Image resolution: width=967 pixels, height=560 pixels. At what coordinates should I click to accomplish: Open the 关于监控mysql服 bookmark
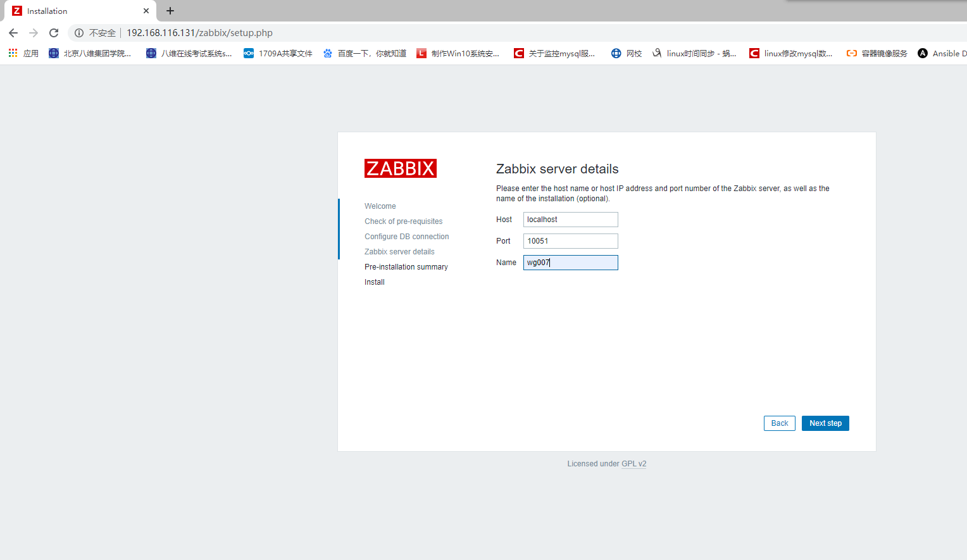pyautogui.click(x=554, y=54)
